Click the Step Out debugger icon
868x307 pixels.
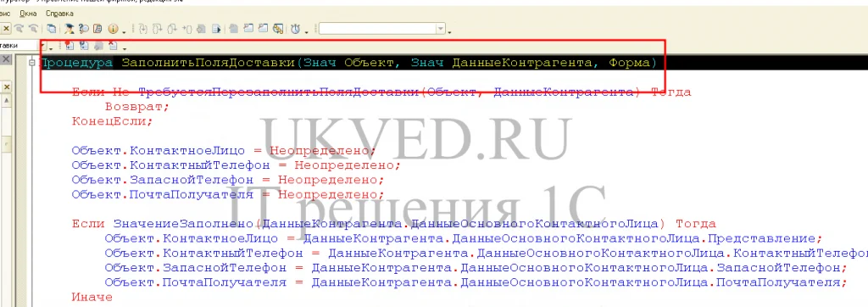coord(172,29)
